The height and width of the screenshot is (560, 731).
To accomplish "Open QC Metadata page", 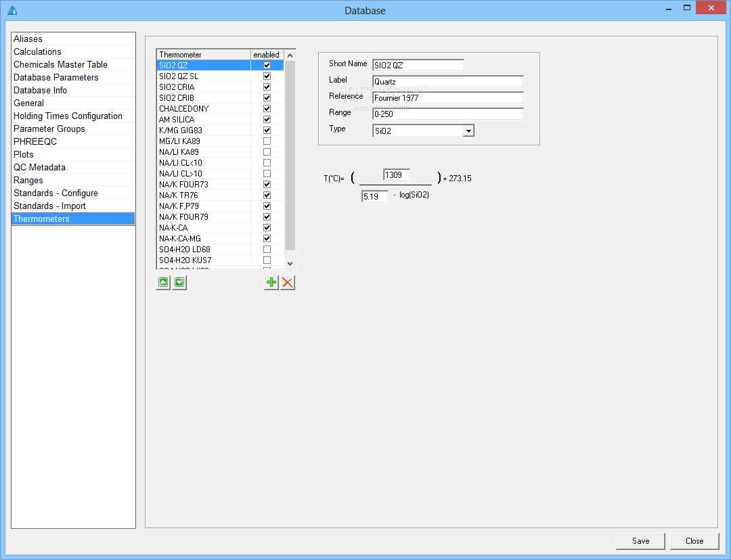I will (x=73, y=167).
